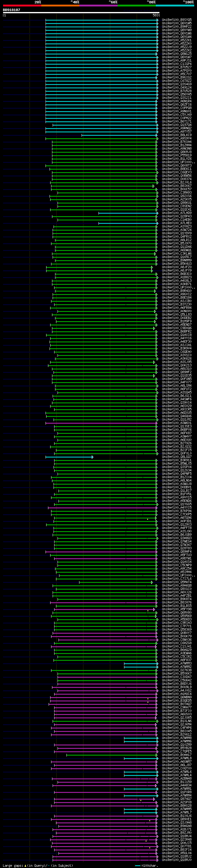Click label UniRef100_A6SV29
197x868 pixels.
(177, 406)
